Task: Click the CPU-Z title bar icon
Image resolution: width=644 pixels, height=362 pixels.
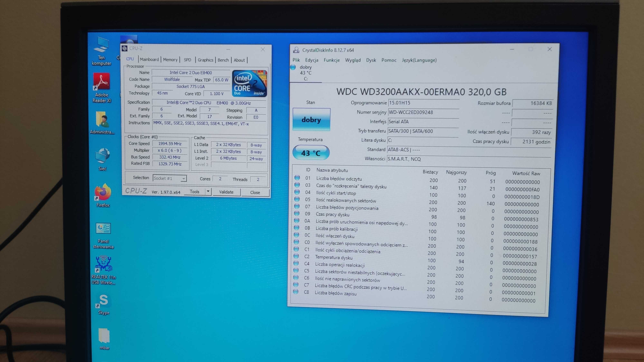Action: pyautogui.click(x=124, y=48)
